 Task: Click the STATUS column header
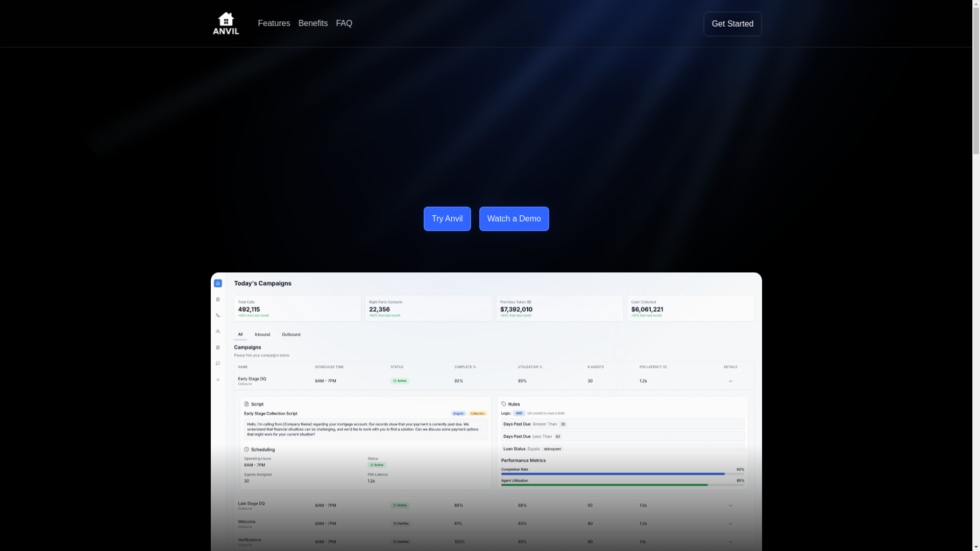point(397,367)
